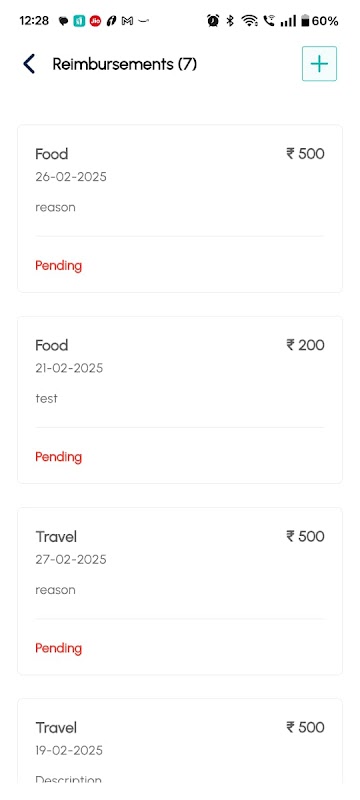Tap Pending status on ₹ 200 Food card

point(59,457)
